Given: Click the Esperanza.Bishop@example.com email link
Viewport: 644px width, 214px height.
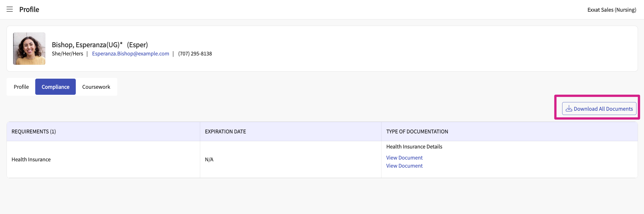Looking at the screenshot, I should pos(130,54).
